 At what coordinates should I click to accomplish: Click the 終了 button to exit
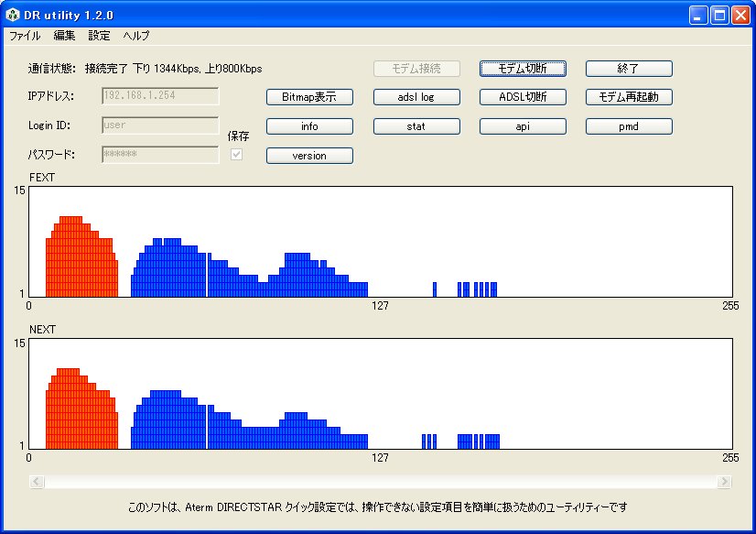(629, 69)
